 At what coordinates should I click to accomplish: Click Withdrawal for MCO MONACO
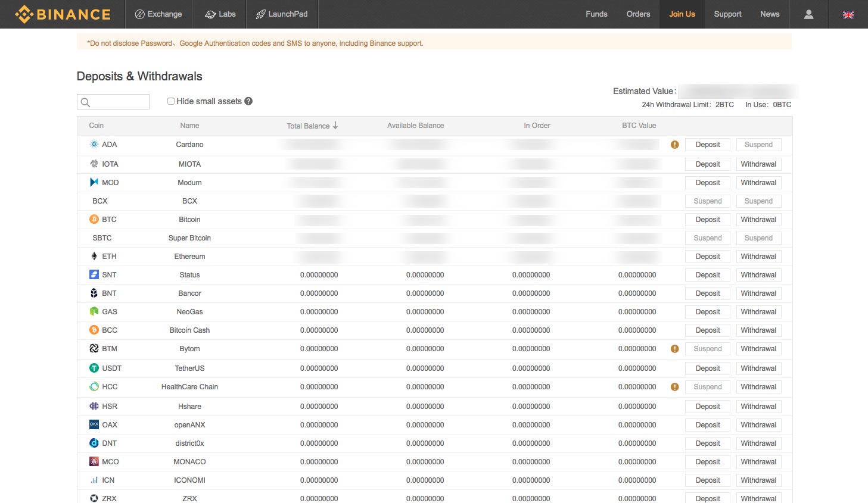pyautogui.click(x=758, y=462)
